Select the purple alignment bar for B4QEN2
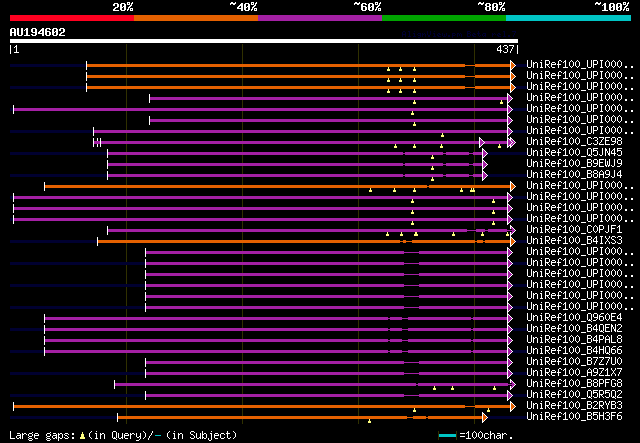 click(276, 329)
